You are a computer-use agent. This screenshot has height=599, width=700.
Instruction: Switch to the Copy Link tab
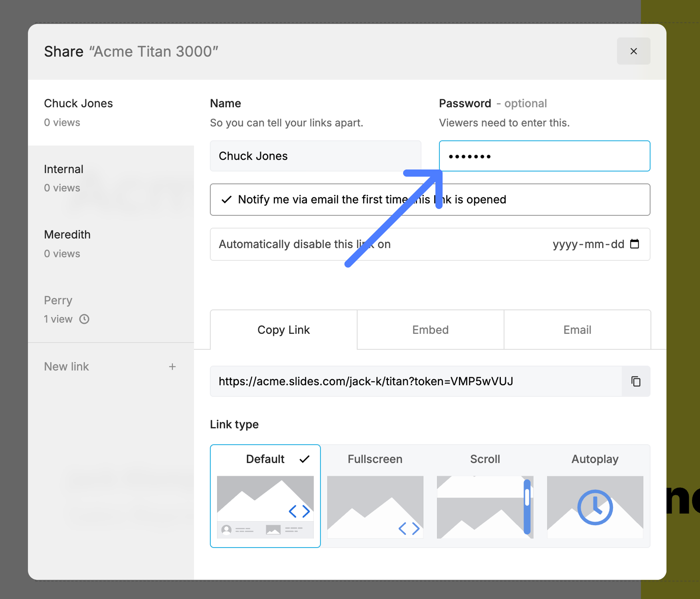click(284, 330)
